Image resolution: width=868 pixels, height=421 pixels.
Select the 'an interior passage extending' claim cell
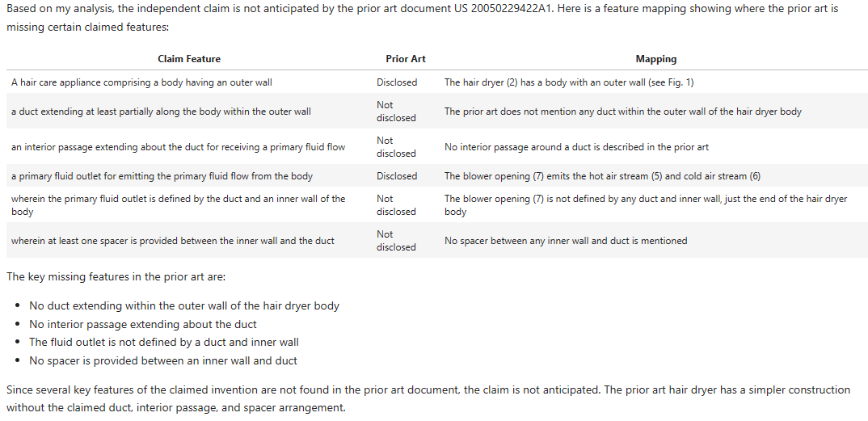(x=178, y=147)
